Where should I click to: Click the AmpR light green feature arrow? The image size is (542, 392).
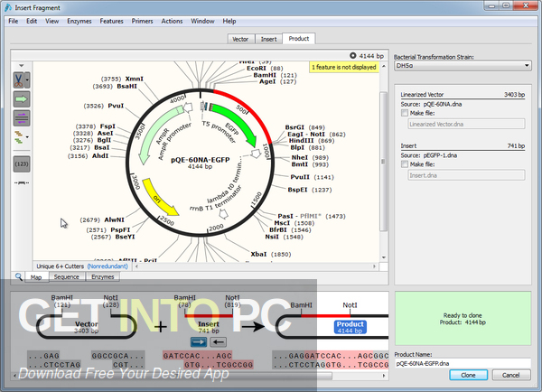click(155, 133)
